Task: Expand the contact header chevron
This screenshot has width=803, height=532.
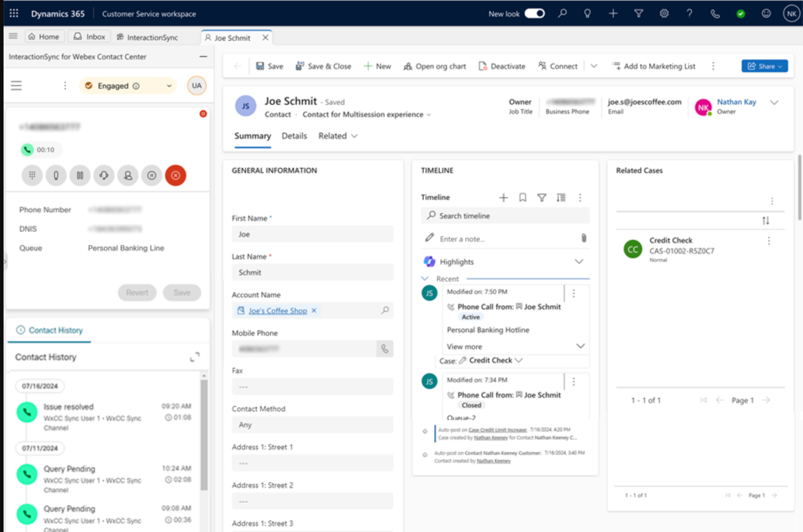Action: 774,103
